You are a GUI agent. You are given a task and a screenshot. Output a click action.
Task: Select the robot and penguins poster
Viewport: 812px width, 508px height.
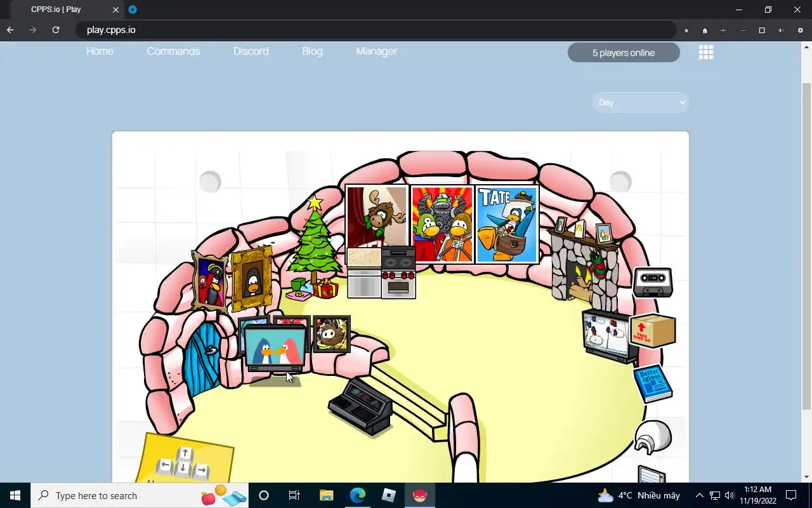pos(442,224)
